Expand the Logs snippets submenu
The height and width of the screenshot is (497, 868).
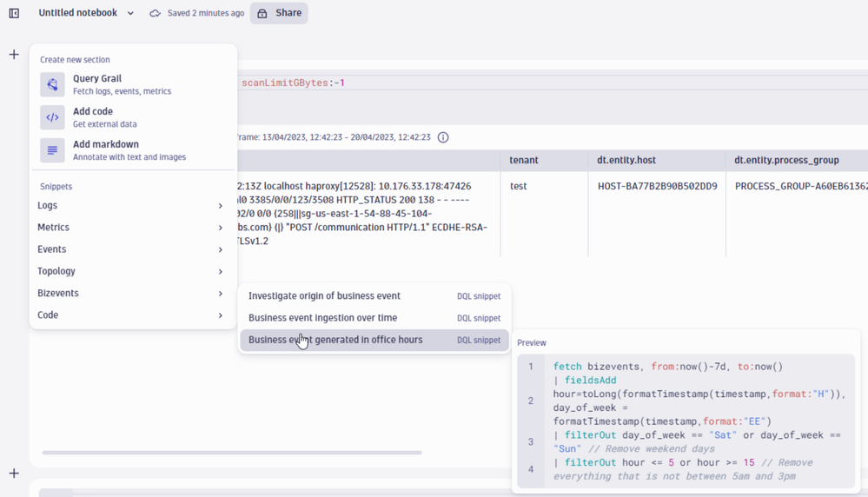130,206
